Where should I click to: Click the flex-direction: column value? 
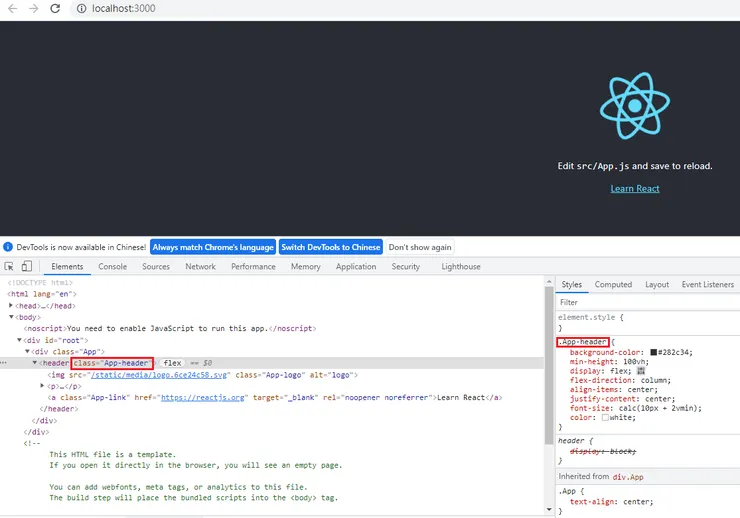654,380
